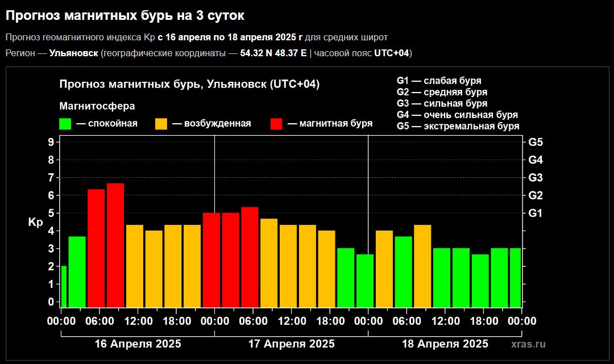Viewport: 614px width, 364px height.
Task: Click the G3 label on right axis
Action: [x=536, y=178]
